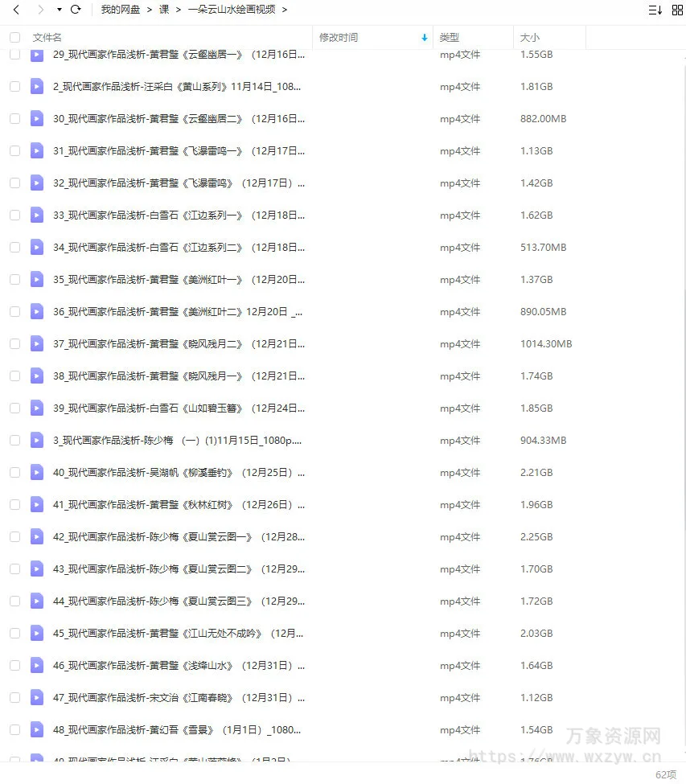Click the blue sort arrow by 修改时间
Screen dimensions: 686x784
pyautogui.click(x=425, y=38)
